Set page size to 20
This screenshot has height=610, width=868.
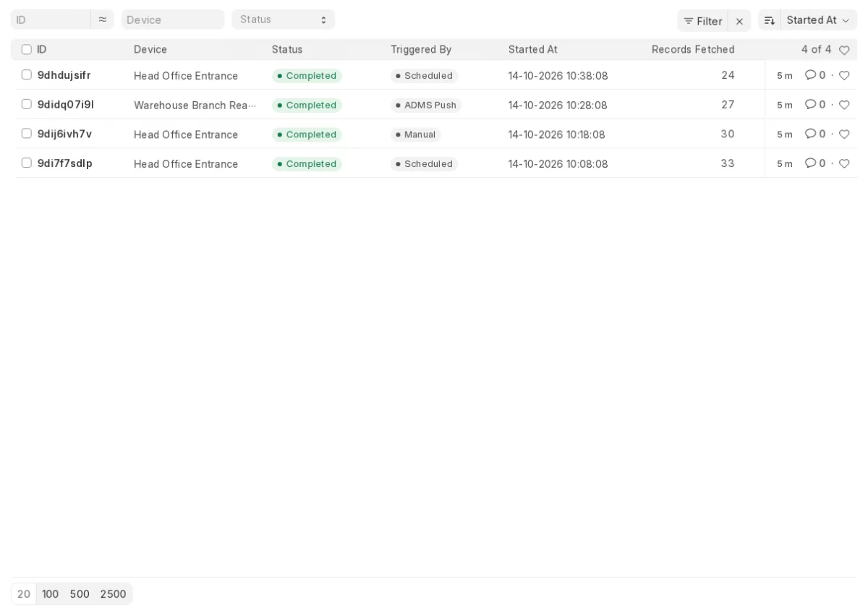click(x=24, y=594)
